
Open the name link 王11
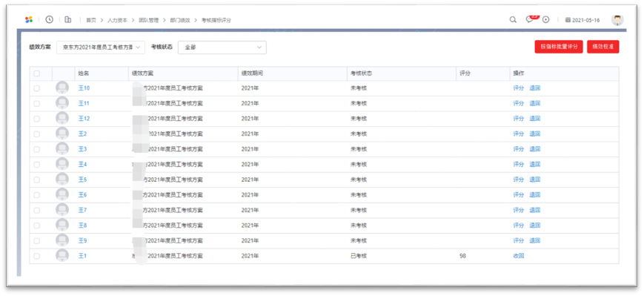[x=84, y=103]
